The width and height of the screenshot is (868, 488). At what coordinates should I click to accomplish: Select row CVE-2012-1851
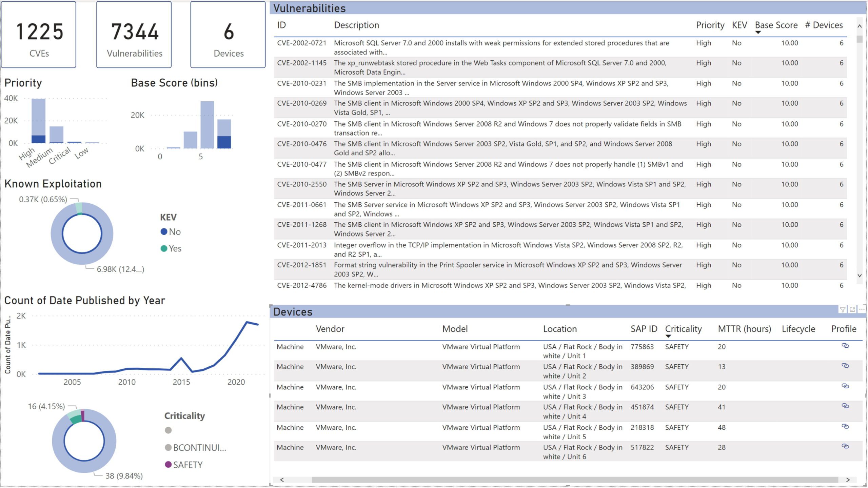click(x=560, y=269)
